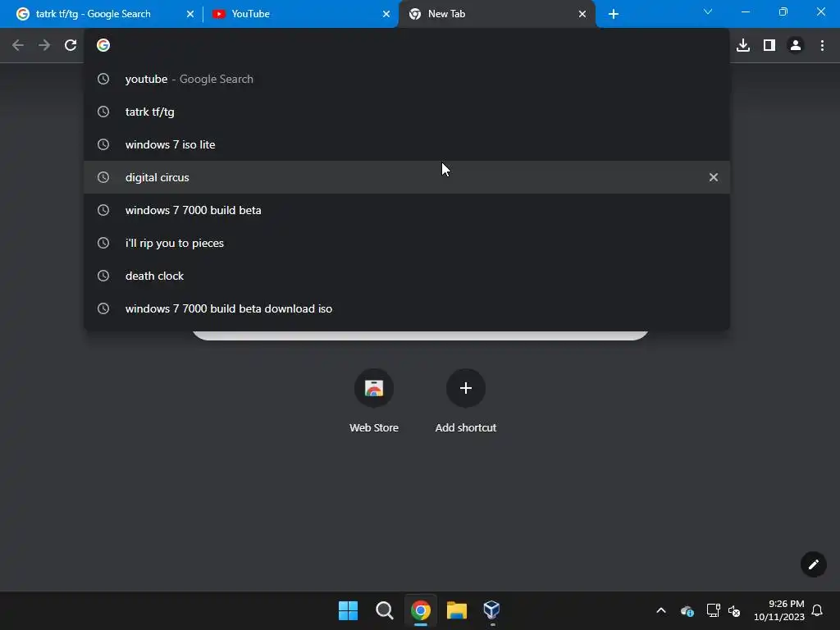Click the muted volume tray icon
The image size is (840, 630).
(x=734, y=610)
